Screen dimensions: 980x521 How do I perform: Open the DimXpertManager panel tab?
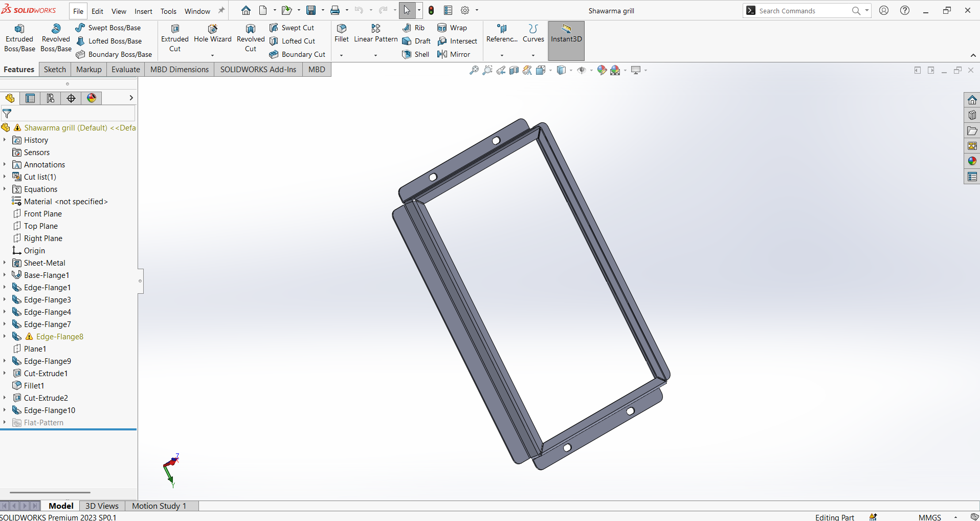click(x=71, y=98)
